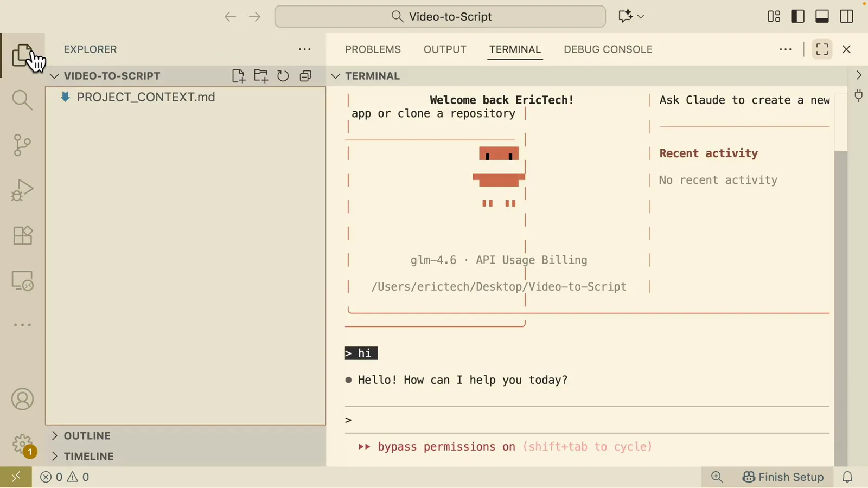Create a new folder in VIDEO-TO-SCRIPT
The height and width of the screenshot is (488, 868).
point(261,76)
